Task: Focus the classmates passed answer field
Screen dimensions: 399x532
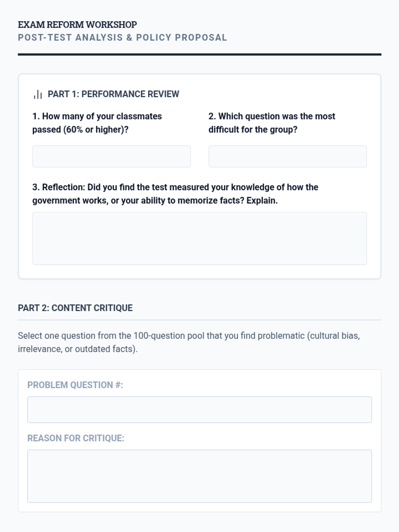Action: tap(111, 156)
